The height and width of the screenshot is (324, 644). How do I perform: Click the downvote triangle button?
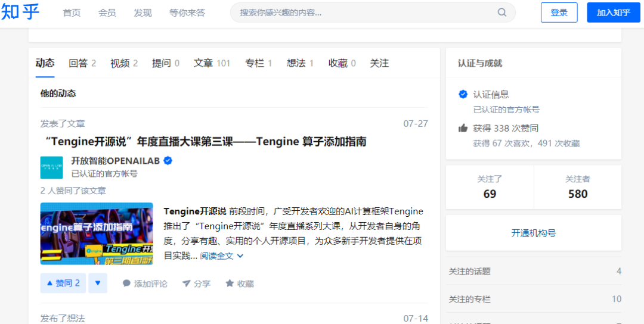coord(98,283)
